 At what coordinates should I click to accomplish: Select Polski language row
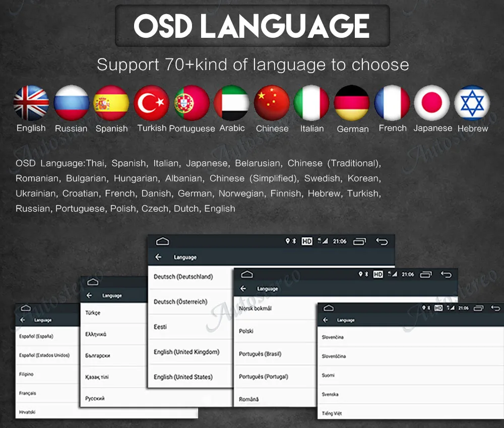click(x=275, y=331)
